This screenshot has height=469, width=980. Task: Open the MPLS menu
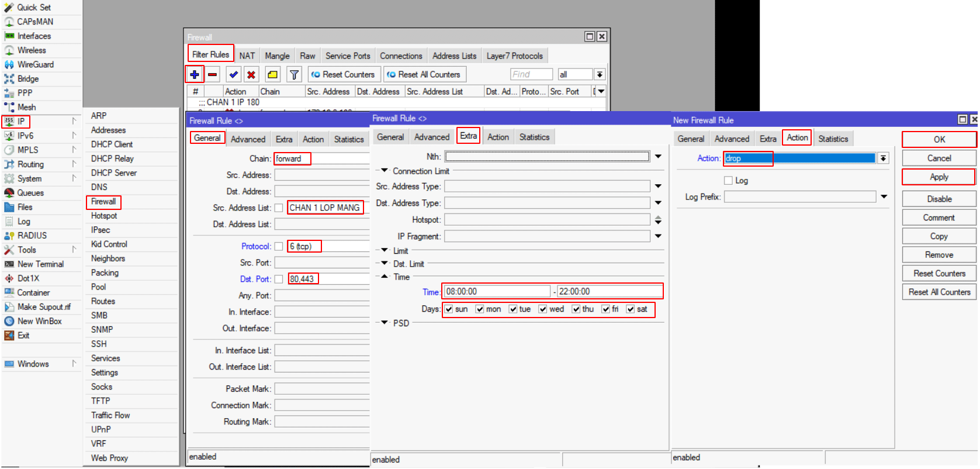click(27, 150)
